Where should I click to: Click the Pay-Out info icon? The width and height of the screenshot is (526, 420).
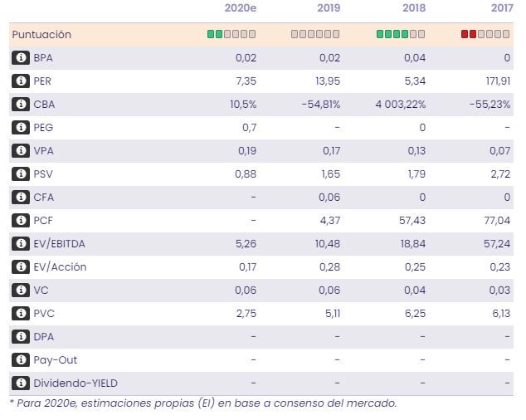tap(21, 360)
